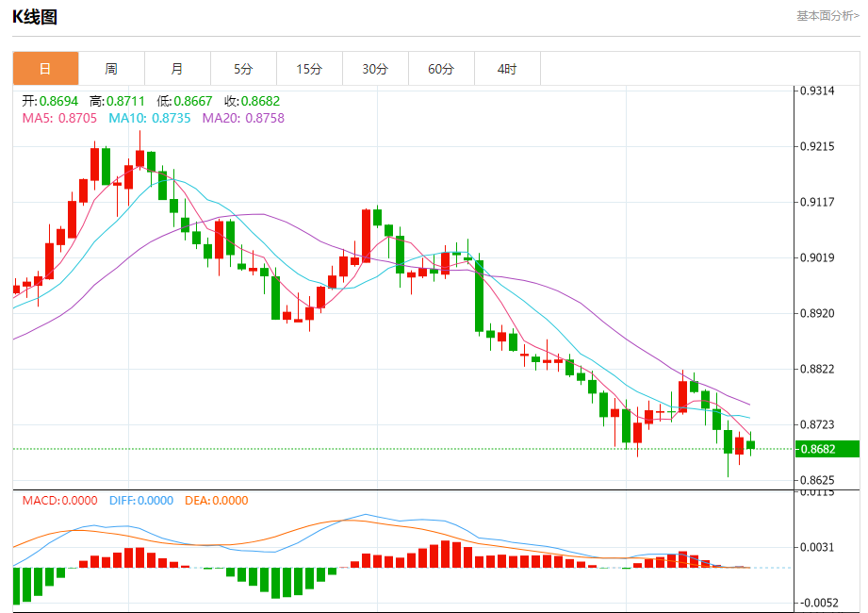
Task: Click the 0.8920 axis label
Action: 818,313
